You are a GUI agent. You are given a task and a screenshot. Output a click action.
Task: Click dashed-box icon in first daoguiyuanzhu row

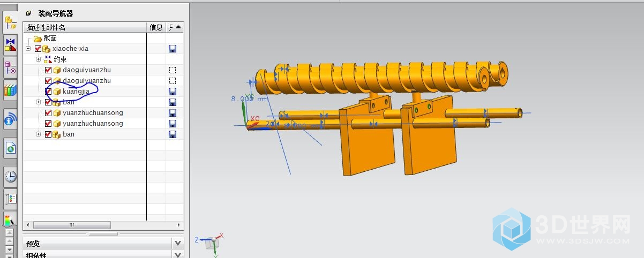[173, 70]
